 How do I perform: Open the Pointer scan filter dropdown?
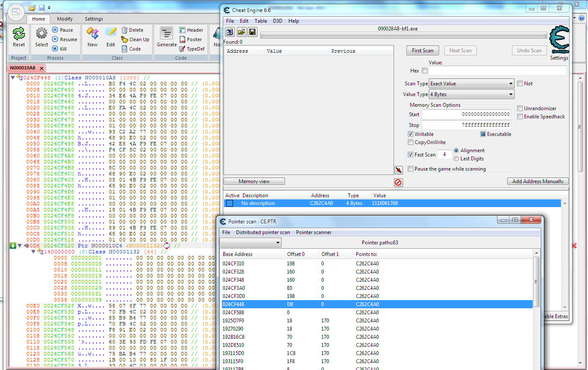point(250,243)
